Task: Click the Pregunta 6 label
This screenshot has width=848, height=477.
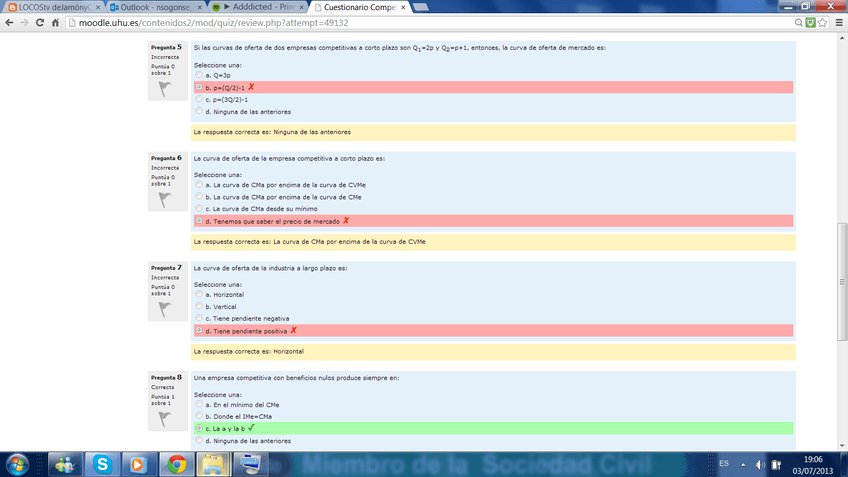Action: click(166, 158)
